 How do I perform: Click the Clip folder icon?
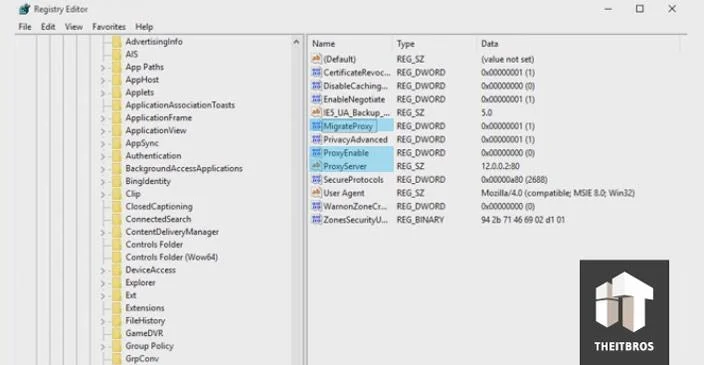[x=117, y=194]
